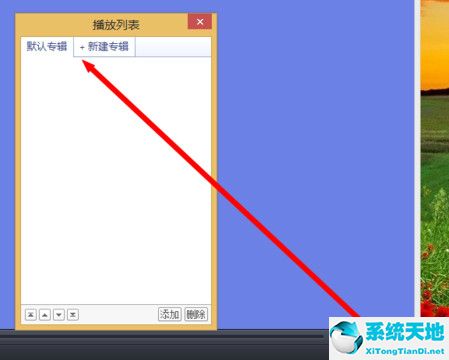Click the plus sign in 新建专辑
The image size is (449, 360).
coord(82,48)
